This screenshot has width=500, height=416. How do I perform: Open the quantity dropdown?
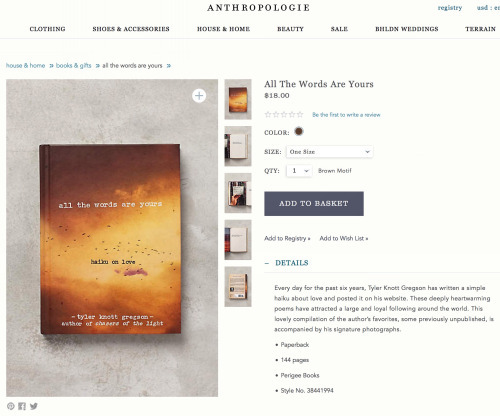[299, 171]
